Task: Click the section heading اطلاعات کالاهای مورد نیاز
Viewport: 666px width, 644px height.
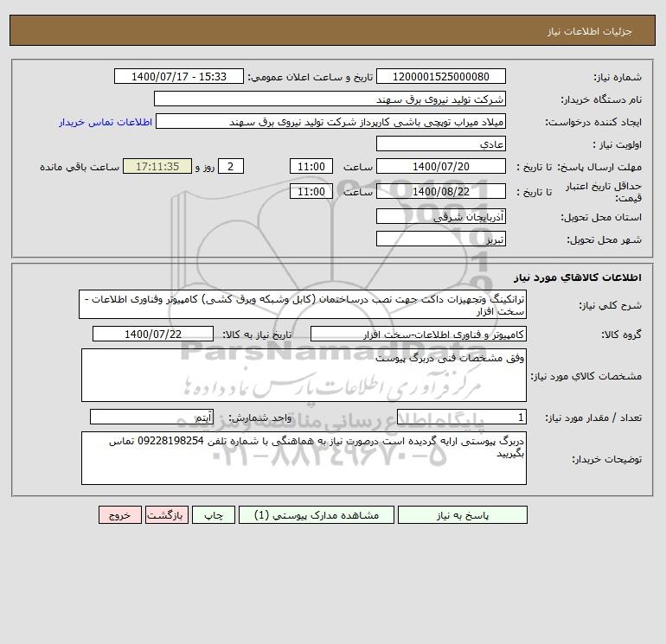Action: pos(578,277)
